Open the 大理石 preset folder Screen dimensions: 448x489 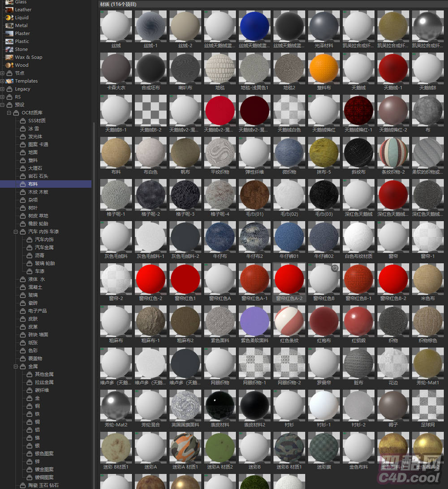tap(35, 168)
